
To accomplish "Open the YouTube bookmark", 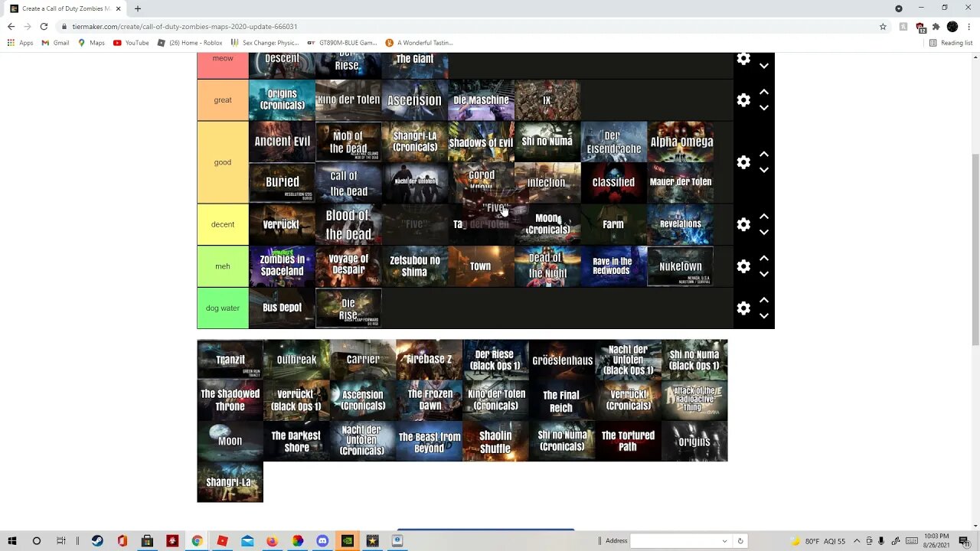I will [x=131, y=43].
